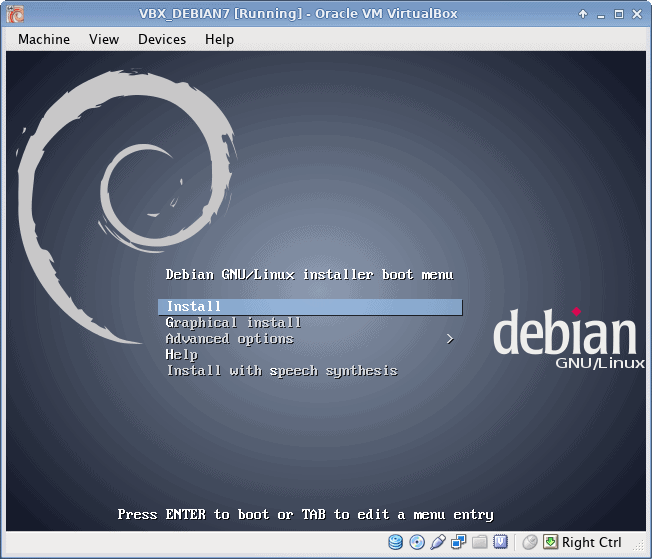Click the USB devices status icon

438,542
